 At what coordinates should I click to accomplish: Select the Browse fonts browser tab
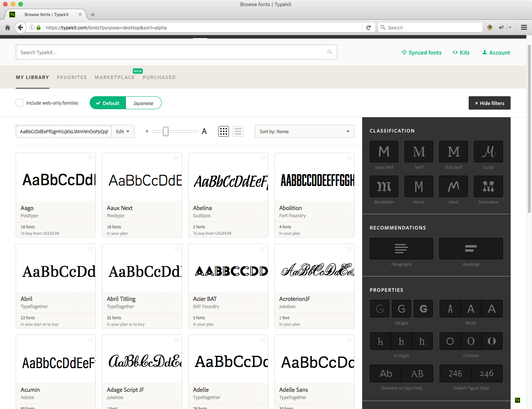coord(47,15)
